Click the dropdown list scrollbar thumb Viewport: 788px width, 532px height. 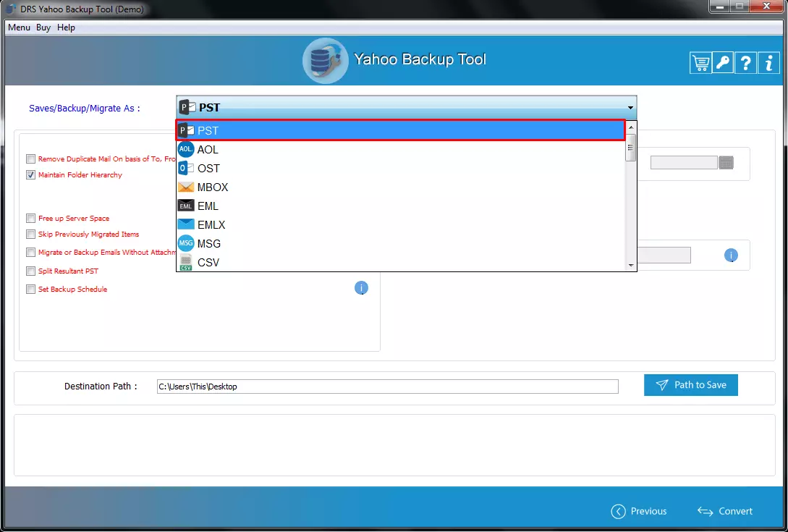[631, 148]
